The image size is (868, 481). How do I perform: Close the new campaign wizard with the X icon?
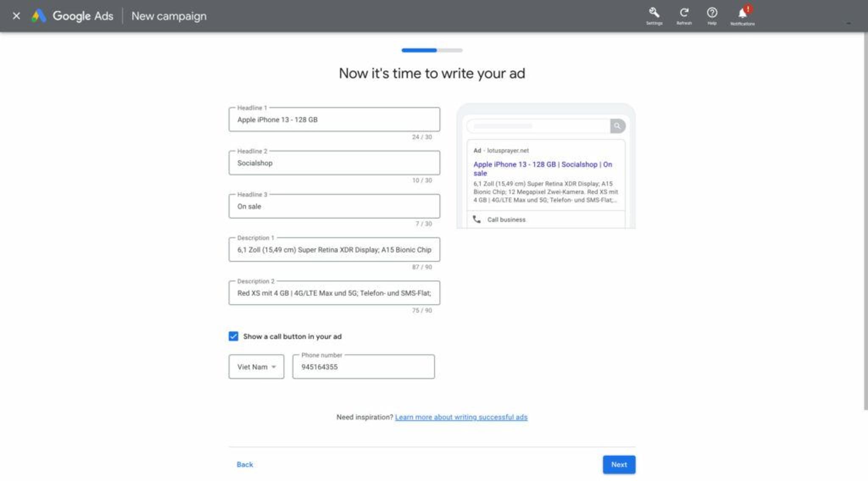pyautogui.click(x=16, y=16)
